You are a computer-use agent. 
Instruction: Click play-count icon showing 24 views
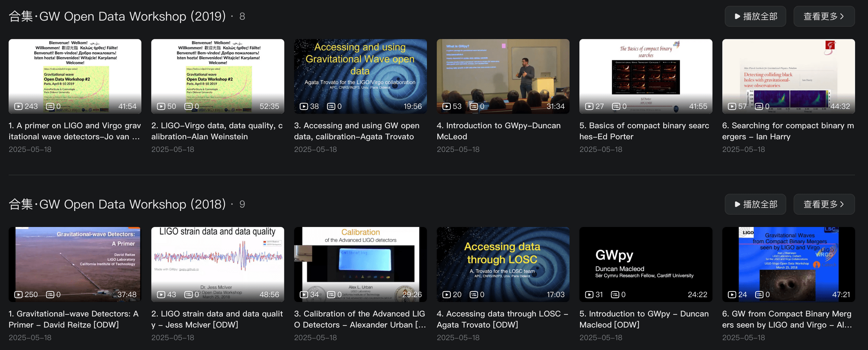732,295
